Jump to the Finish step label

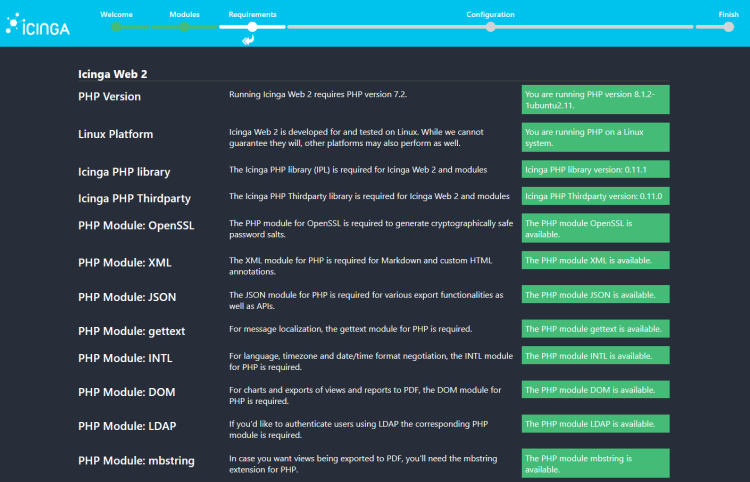click(x=728, y=14)
